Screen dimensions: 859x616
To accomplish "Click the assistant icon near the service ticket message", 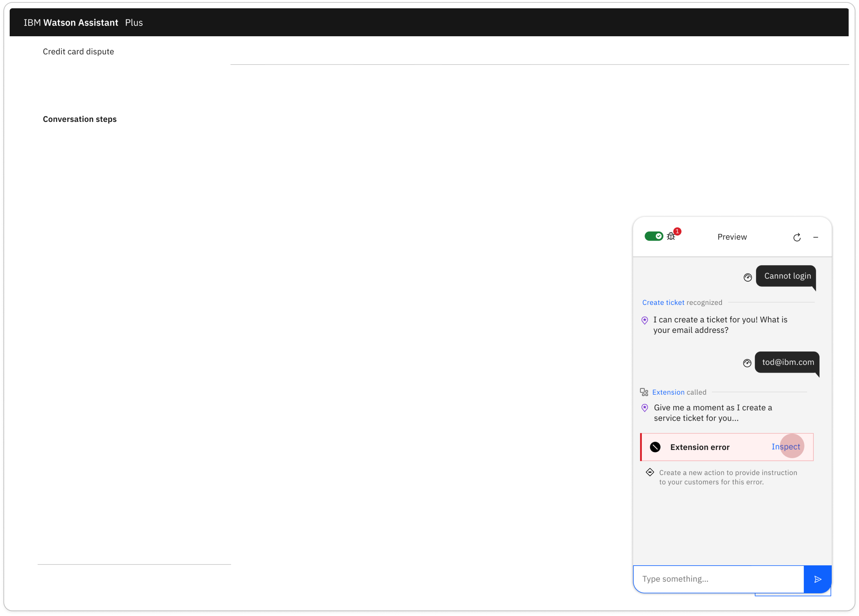I will pyautogui.click(x=644, y=408).
